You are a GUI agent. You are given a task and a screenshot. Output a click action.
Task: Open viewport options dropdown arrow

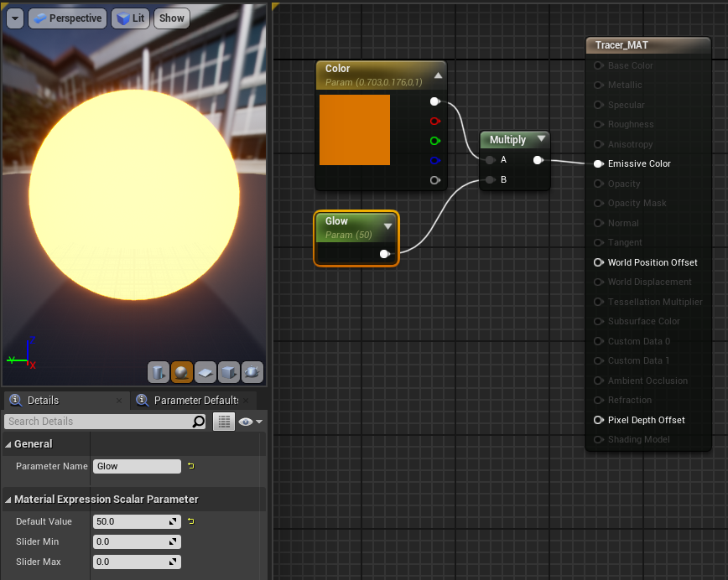tap(15, 18)
